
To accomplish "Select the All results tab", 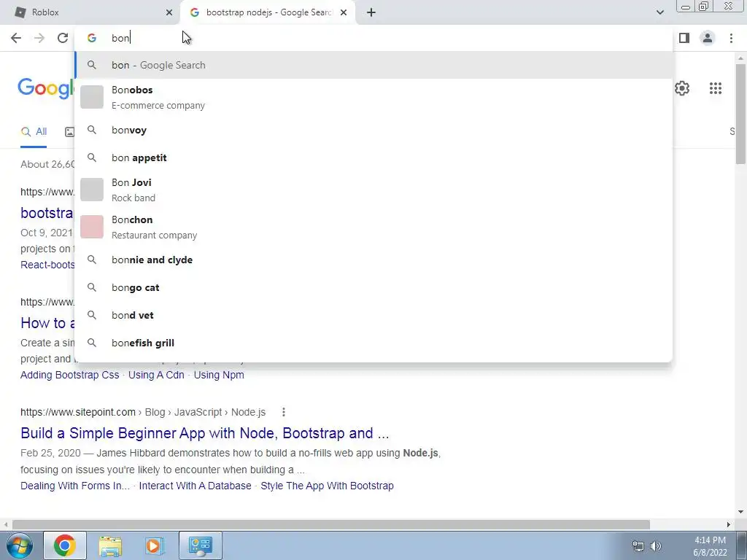I will pos(34,132).
